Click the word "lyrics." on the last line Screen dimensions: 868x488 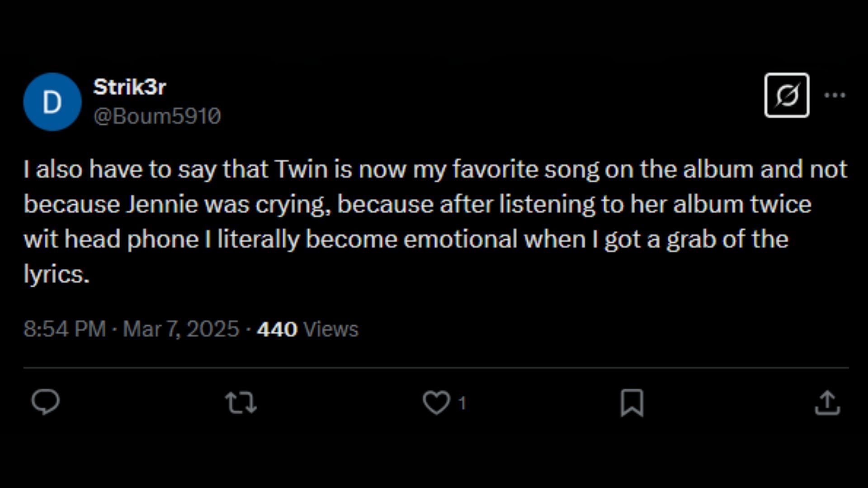pos(57,274)
